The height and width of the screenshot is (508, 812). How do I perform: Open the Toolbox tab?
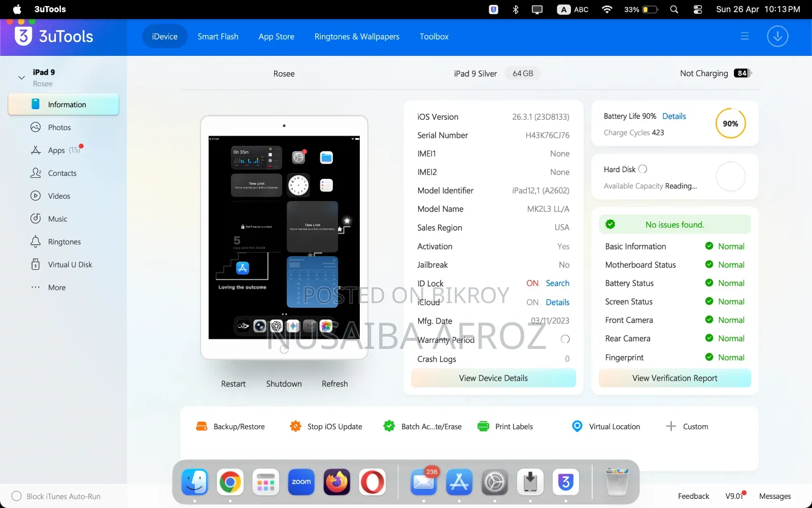point(434,37)
